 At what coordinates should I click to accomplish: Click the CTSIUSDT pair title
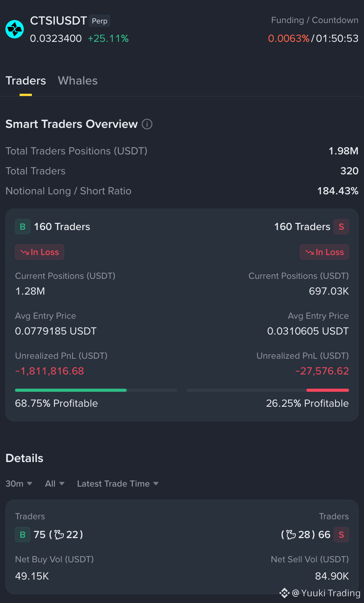click(58, 21)
